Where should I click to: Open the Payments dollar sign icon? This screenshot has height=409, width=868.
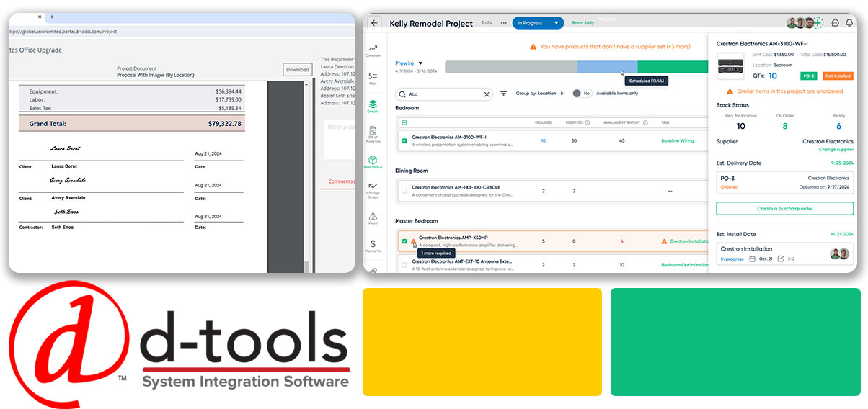pyautogui.click(x=373, y=245)
